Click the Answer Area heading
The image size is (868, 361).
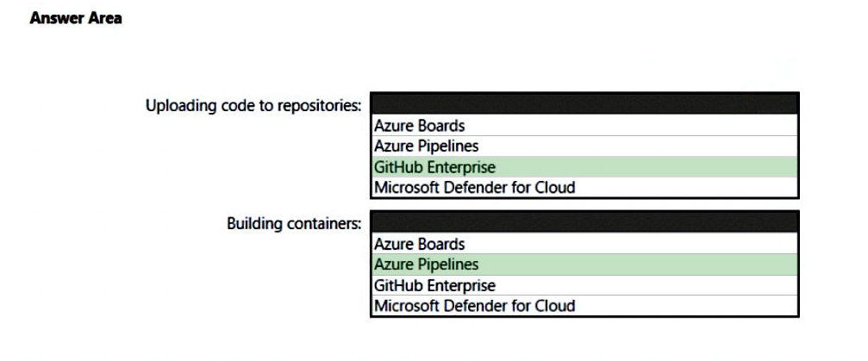76,19
